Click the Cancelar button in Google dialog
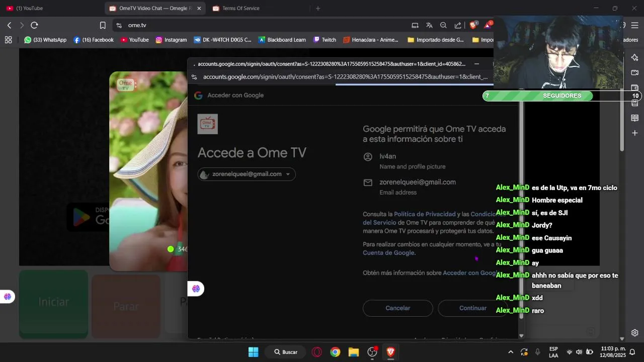 tap(397, 308)
